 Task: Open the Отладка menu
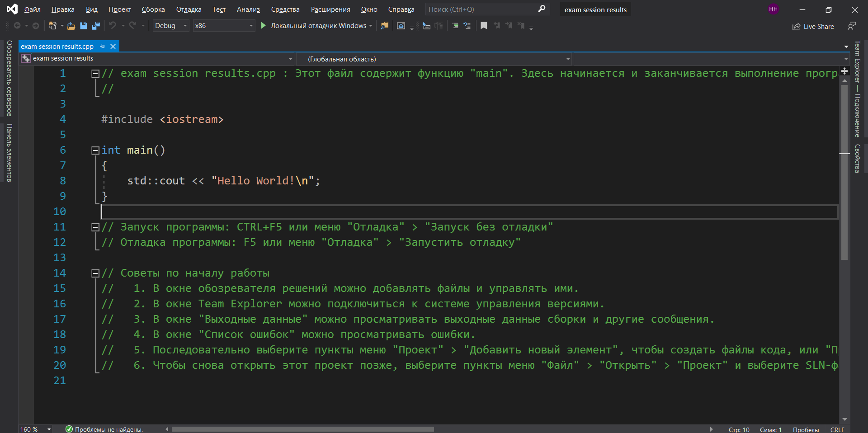189,9
